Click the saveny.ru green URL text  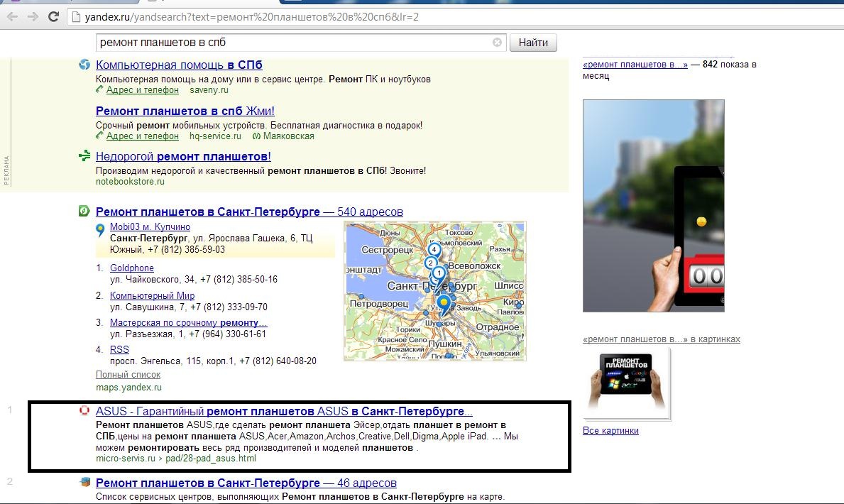pyautogui.click(x=209, y=90)
